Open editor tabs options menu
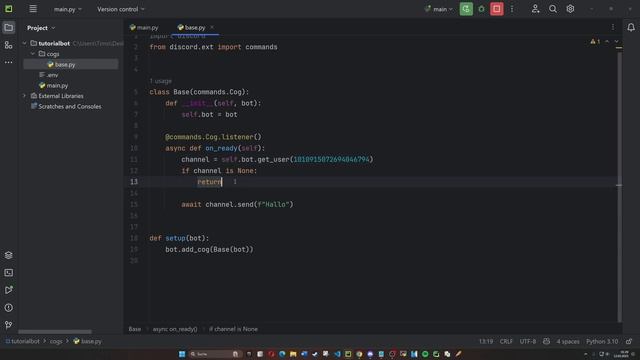 (613, 27)
